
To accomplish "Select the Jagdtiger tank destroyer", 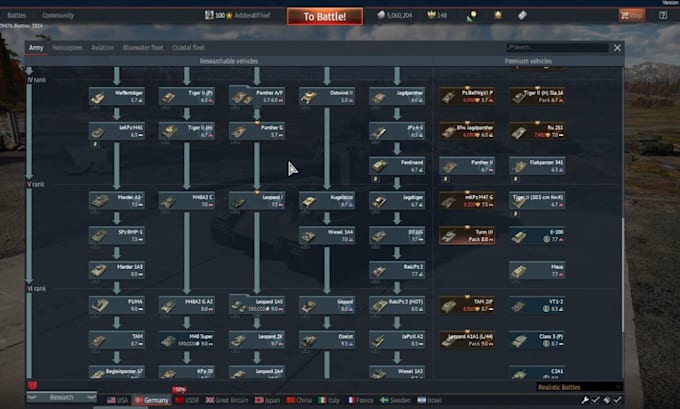I will [x=397, y=201].
